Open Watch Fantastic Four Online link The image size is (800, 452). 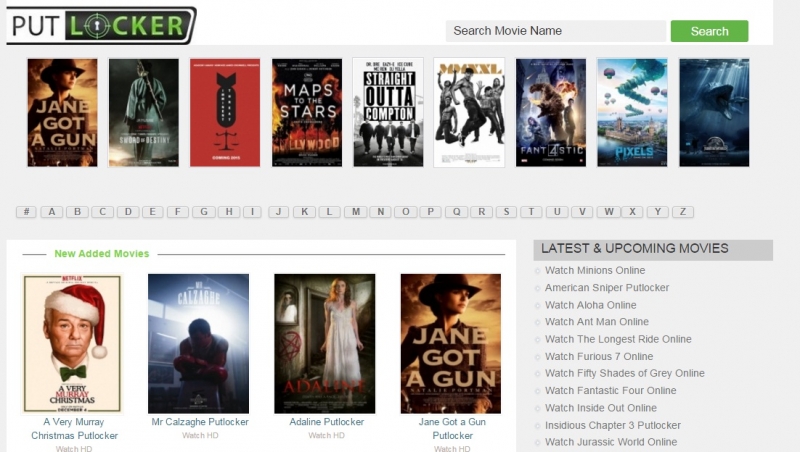tap(610, 391)
